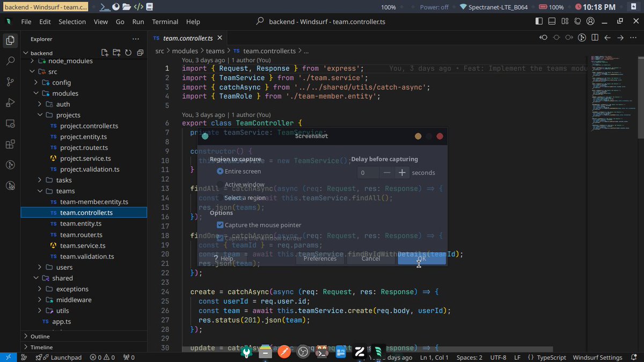This screenshot has width=644, height=362.
Task: Increase capture delay with plus button
Action: [x=402, y=173]
